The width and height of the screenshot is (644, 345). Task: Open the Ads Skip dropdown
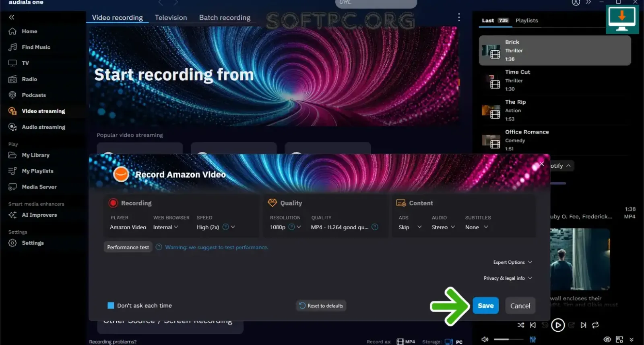pos(410,227)
